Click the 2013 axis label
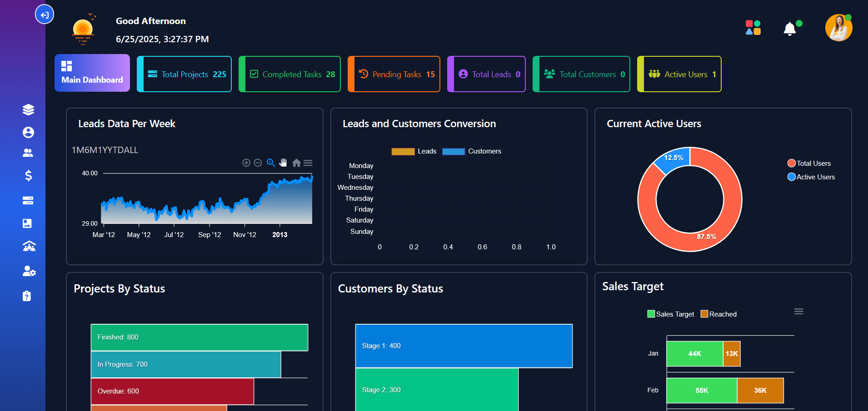 coord(280,235)
